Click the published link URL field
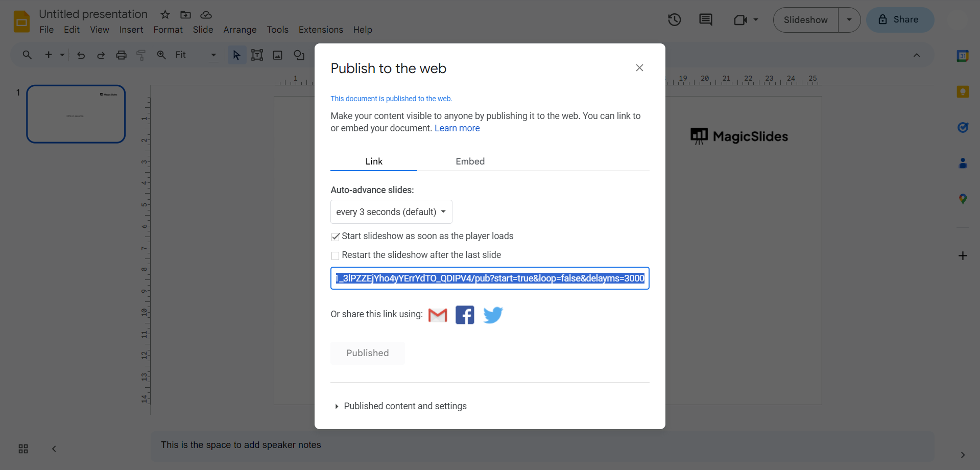980x470 pixels. (x=490, y=278)
